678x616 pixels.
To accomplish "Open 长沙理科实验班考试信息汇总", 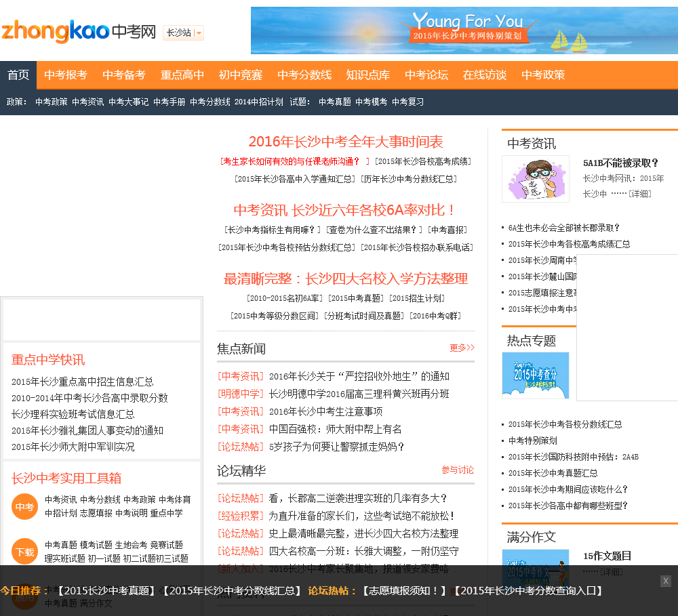I will 73,414.
